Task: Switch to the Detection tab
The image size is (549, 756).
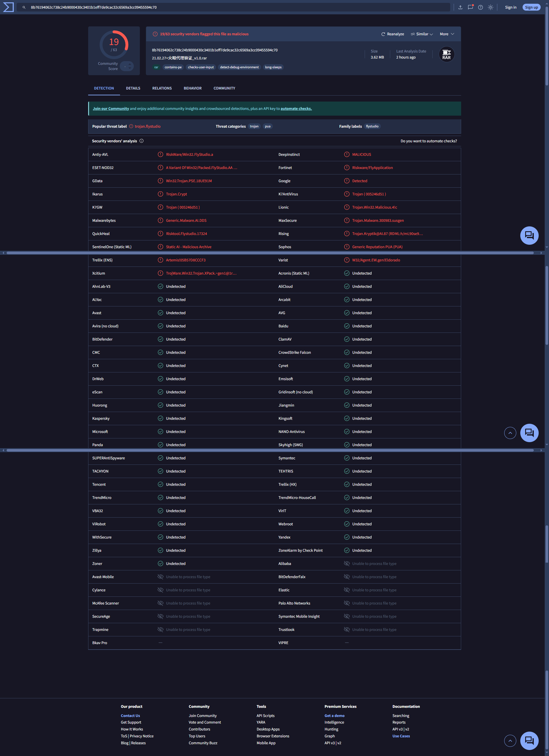Action: click(104, 88)
